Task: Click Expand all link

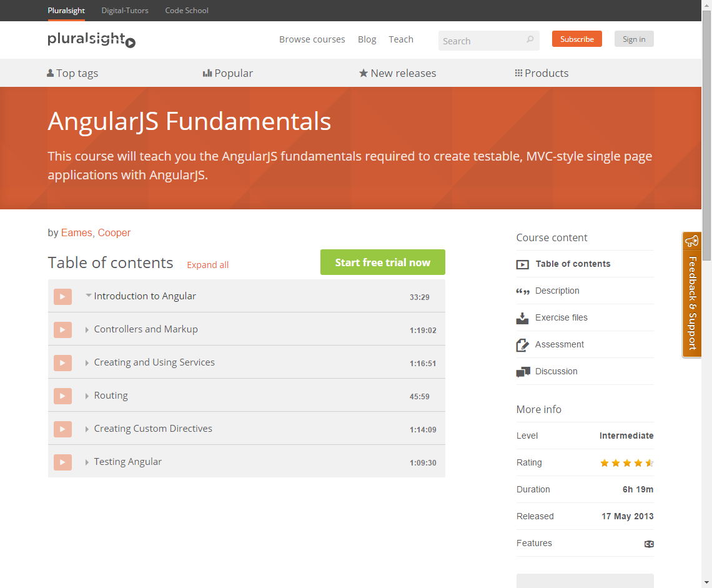Action: click(x=207, y=265)
